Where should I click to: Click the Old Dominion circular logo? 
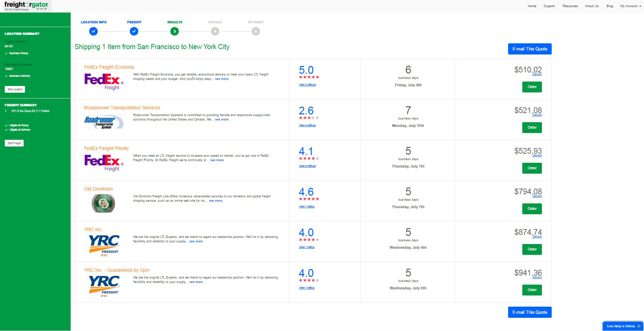(x=103, y=203)
